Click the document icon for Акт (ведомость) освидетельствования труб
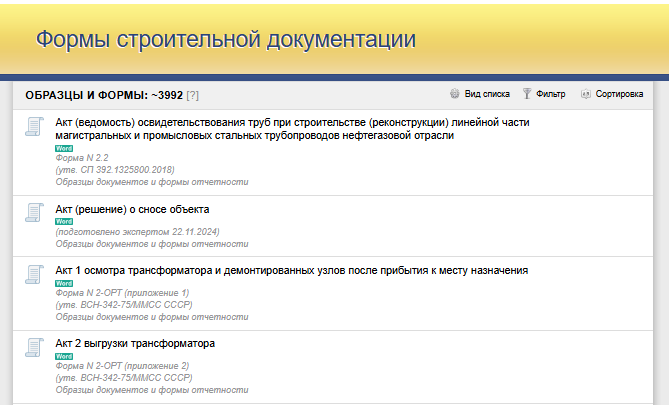 tap(35, 127)
